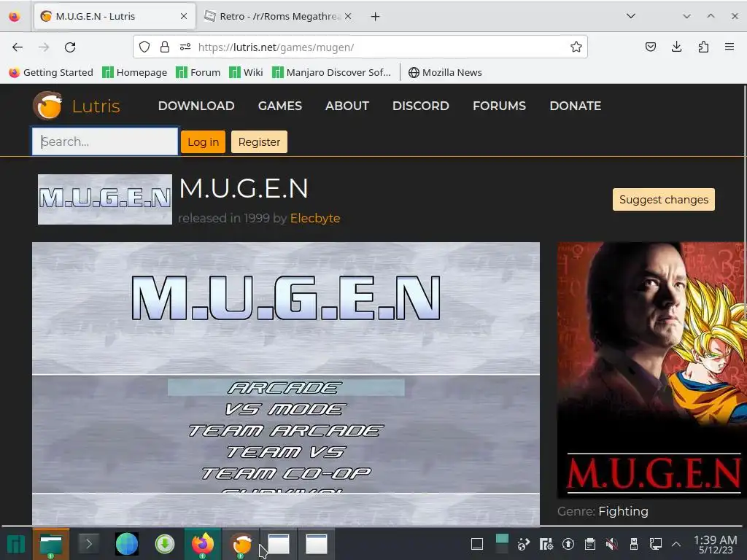Click the Log in button
Viewport: 747px width, 560px height.
coord(203,142)
